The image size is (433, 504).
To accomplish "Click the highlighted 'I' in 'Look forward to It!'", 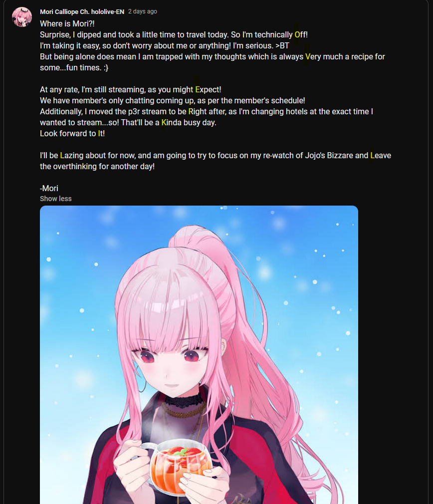I will (x=99, y=133).
